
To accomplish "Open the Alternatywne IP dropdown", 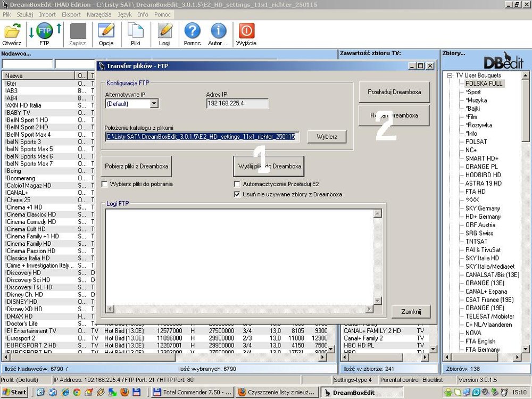I will 154,104.
